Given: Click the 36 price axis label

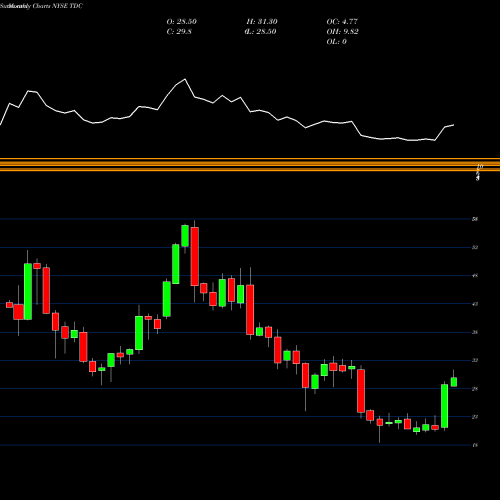Looking at the screenshot, I should tap(475, 332).
